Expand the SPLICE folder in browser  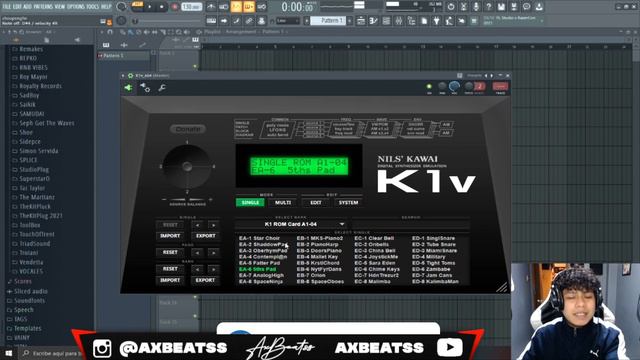tap(28, 160)
